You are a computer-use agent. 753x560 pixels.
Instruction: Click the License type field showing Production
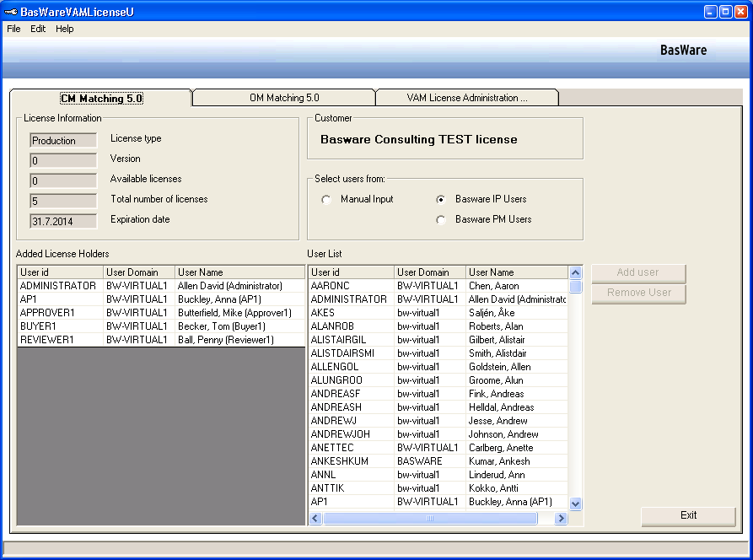point(63,141)
